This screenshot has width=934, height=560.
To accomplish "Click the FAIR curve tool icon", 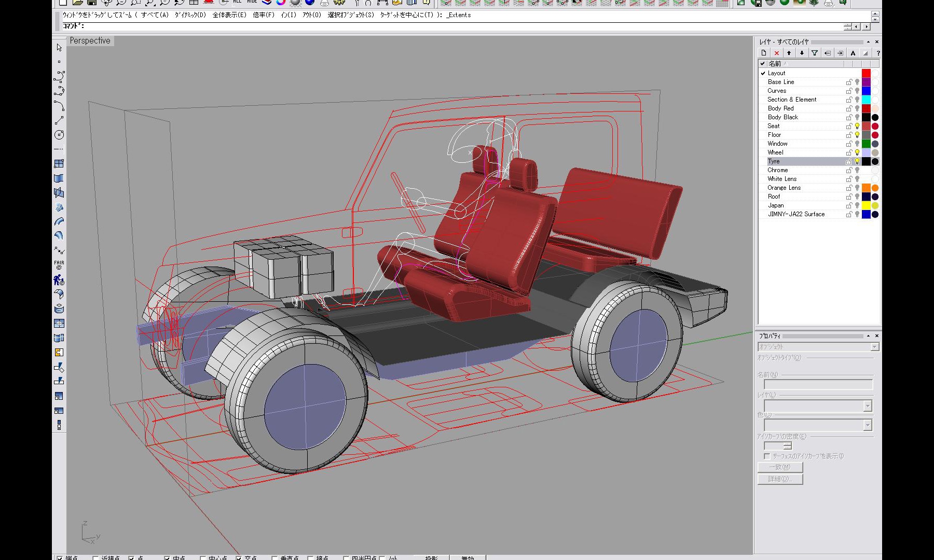I will click(x=59, y=264).
